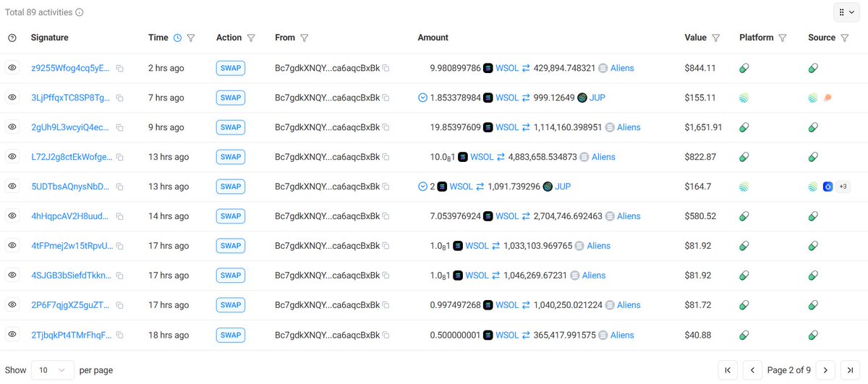This screenshot has width=868, height=384.
Task: Open the rows per page dropdown
Action: coord(53,370)
